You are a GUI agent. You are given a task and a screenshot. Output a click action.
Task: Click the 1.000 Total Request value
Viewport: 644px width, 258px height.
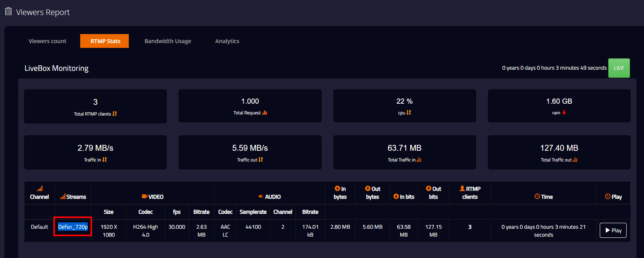click(x=250, y=101)
